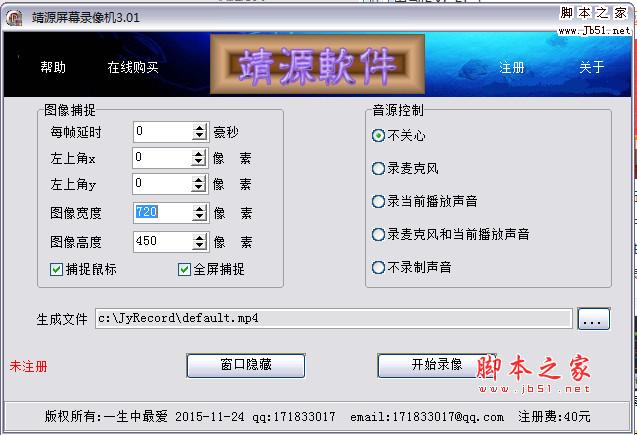The image size is (637, 435).
Task: Open the 帮助 menu
Action: click(x=53, y=67)
